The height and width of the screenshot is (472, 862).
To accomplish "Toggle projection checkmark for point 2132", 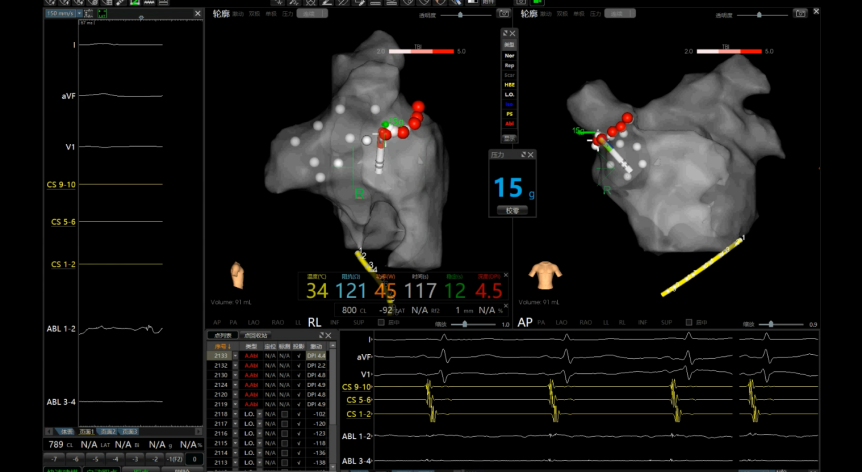I will pos(299,365).
